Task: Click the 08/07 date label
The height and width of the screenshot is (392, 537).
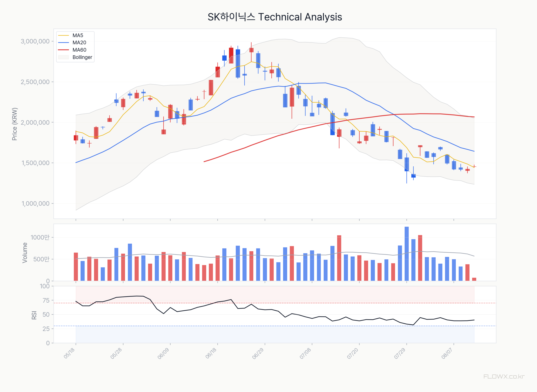Action: pos(447,353)
